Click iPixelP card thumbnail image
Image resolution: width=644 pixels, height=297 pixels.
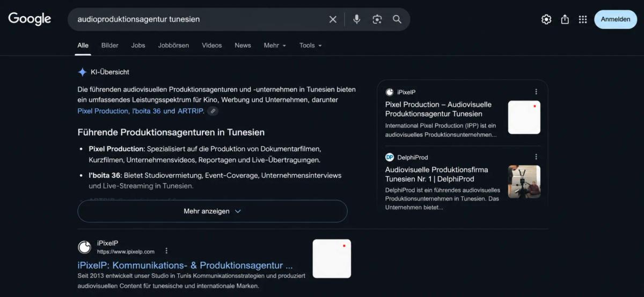tap(524, 117)
